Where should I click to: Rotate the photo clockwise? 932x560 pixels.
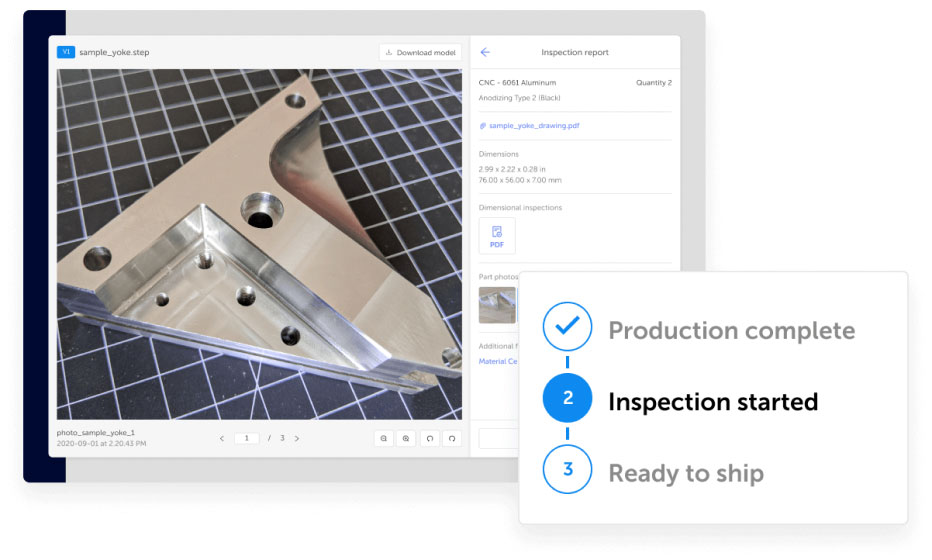452,438
